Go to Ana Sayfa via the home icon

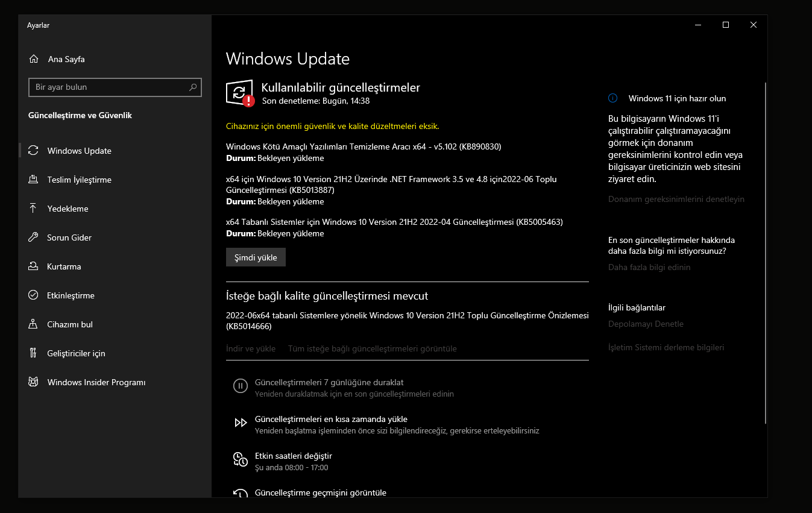(34, 59)
